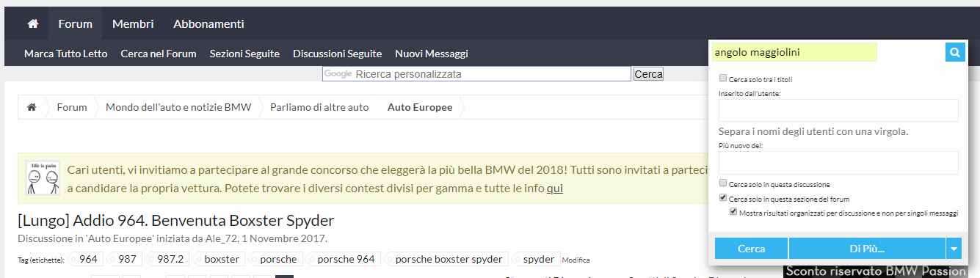Uncheck 'Cerca solo in questa sezione del forum'
Image resolution: width=980 pixels, height=278 pixels.
point(723,199)
